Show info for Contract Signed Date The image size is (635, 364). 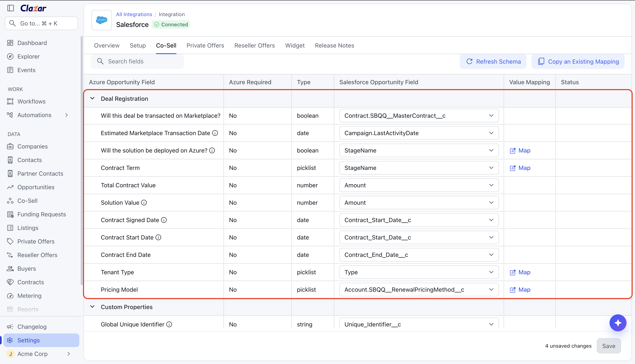pos(164,220)
